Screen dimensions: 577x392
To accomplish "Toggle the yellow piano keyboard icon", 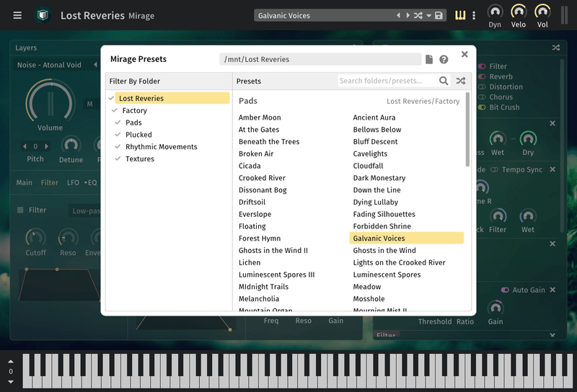I will [460, 15].
